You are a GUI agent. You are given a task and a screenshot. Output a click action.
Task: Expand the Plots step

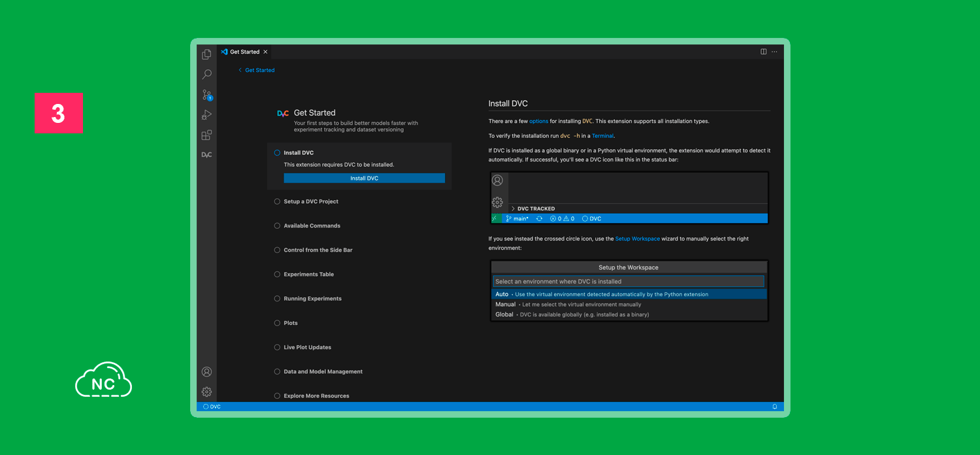point(291,323)
